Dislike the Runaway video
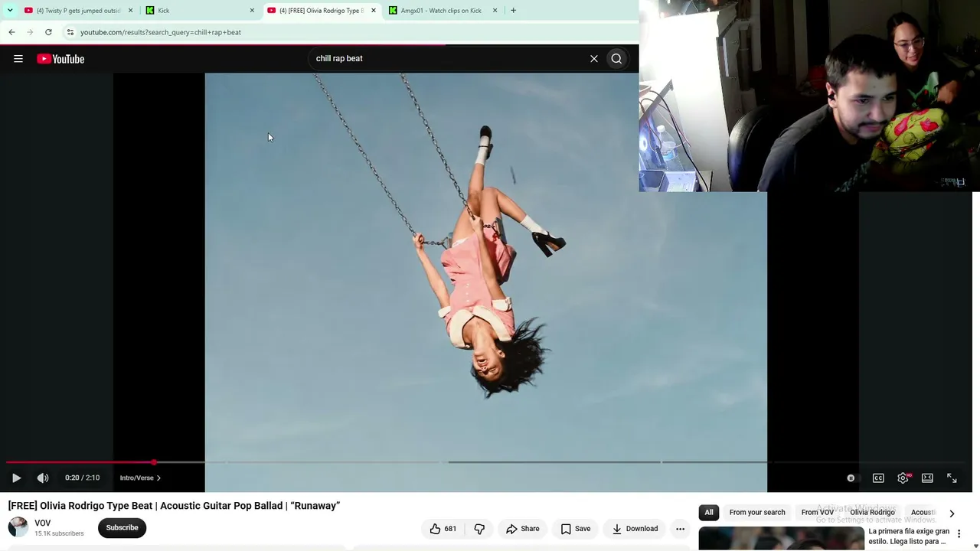 pos(479,528)
